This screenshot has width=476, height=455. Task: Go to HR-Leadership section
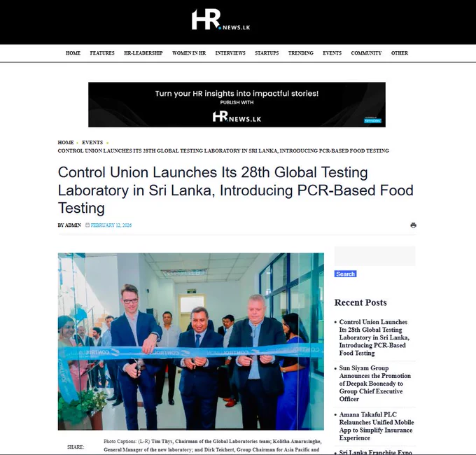tap(143, 52)
